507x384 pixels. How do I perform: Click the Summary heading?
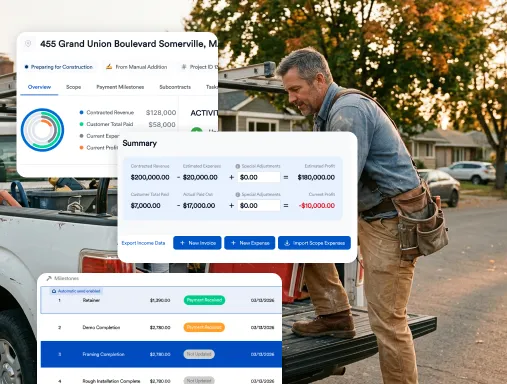click(139, 143)
